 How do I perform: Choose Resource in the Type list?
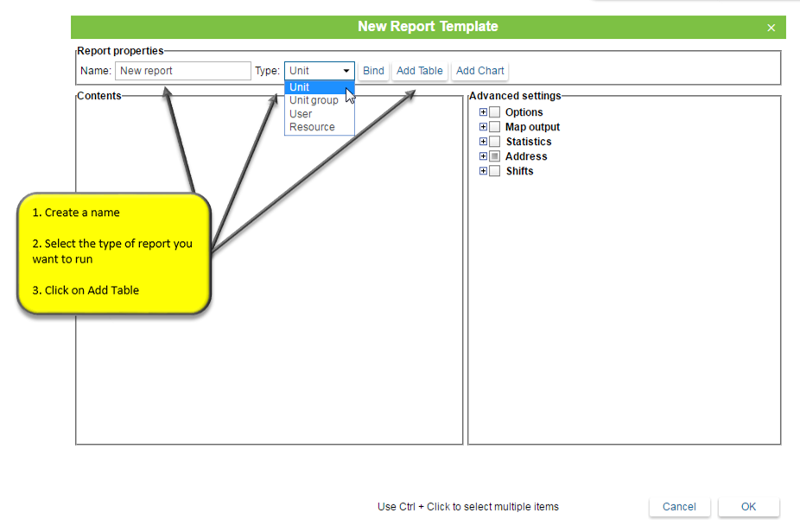coord(312,127)
